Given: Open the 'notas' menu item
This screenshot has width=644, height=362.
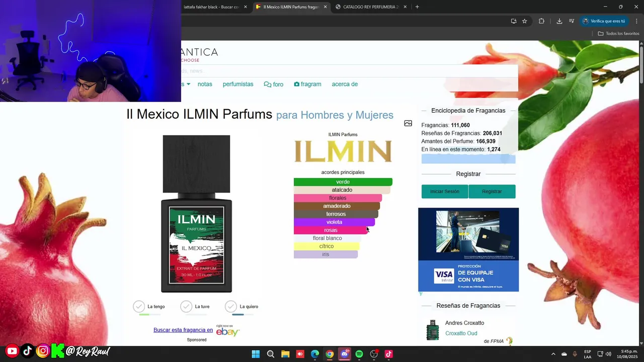Looking at the screenshot, I should (x=205, y=84).
